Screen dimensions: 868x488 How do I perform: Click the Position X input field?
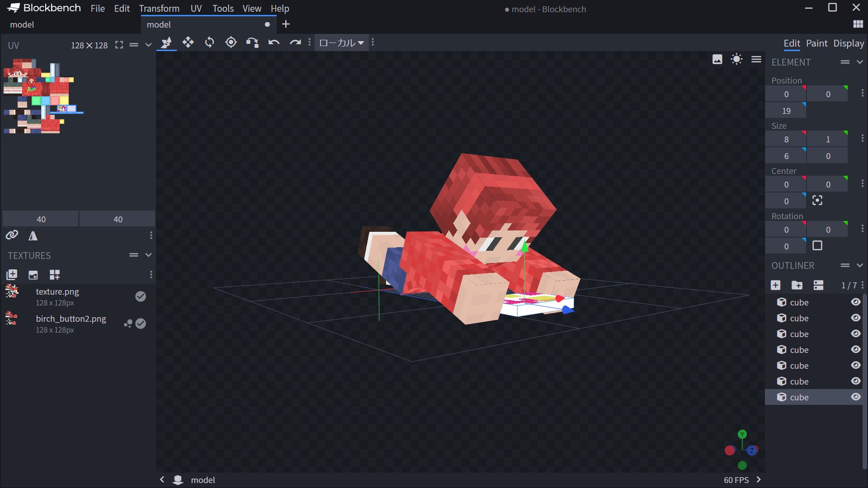786,94
